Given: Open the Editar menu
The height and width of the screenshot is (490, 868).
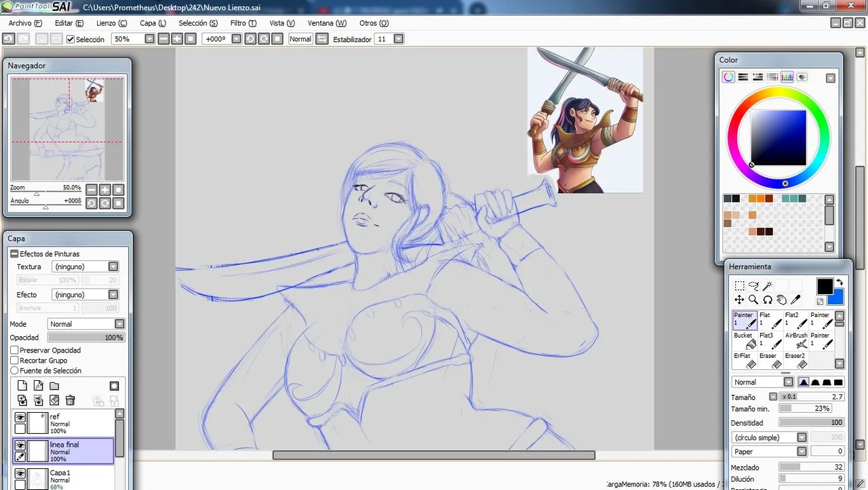Looking at the screenshot, I should click(x=69, y=23).
